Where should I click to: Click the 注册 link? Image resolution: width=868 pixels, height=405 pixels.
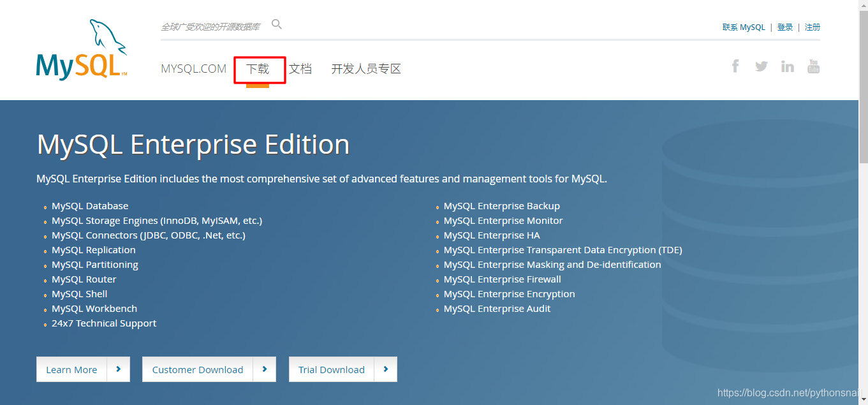click(x=813, y=27)
